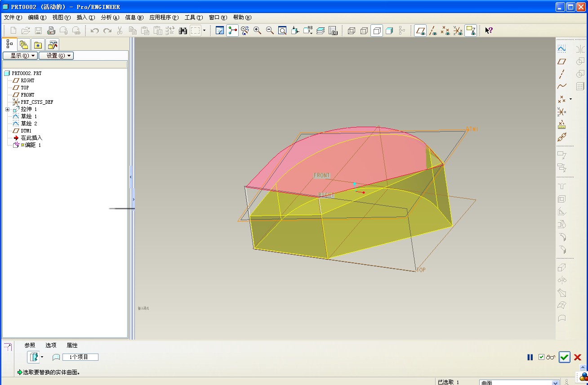The image size is (588, 385).
Task: Select the Favorites tab
Action: (38, 44)
